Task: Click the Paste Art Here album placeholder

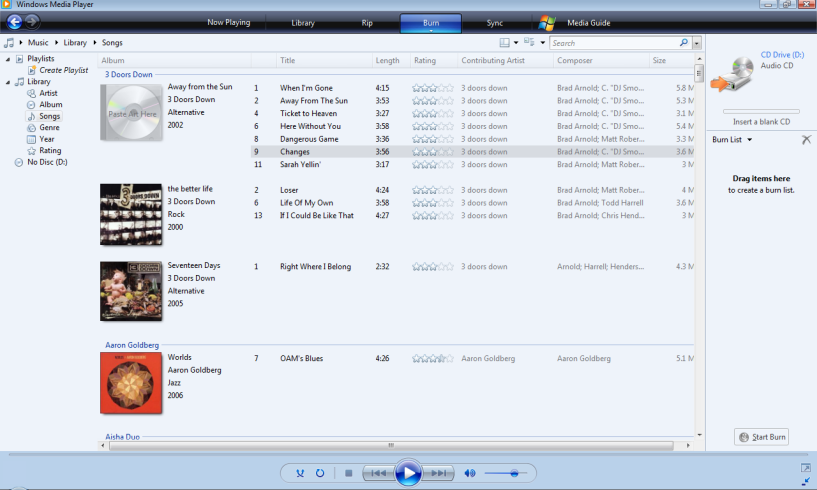Action: (x=132, y=113)
